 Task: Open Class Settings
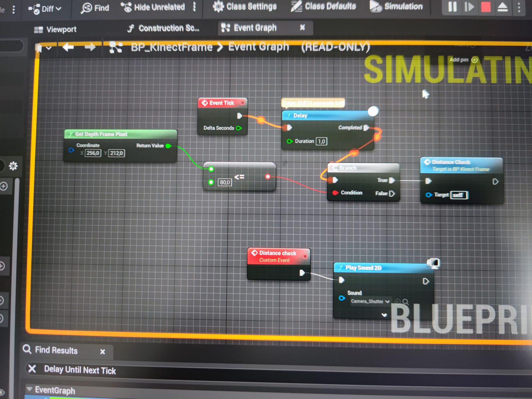(x=244, y=6)
